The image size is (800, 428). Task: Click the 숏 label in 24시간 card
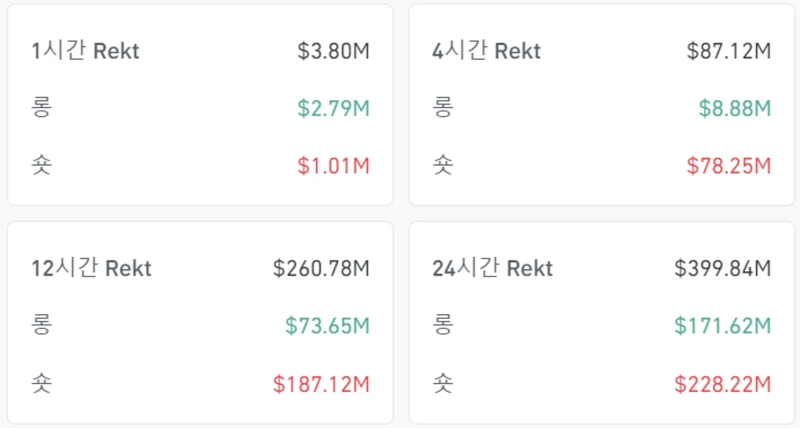(x=442, y=382)
